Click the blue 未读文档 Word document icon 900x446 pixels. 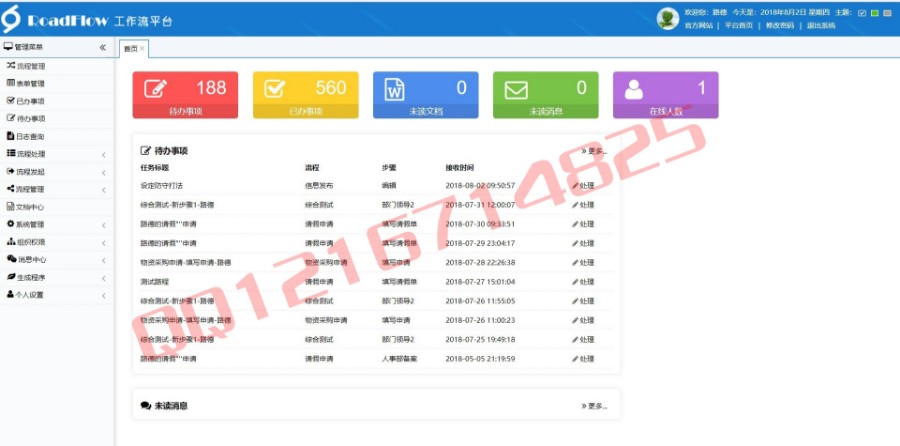tap(394, 89)
